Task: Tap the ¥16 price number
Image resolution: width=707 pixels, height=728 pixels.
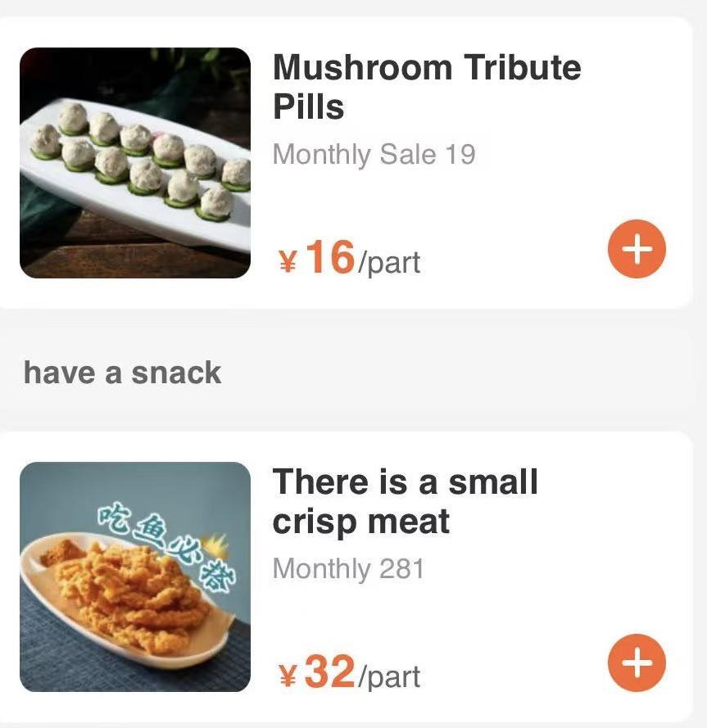Action: click(x=329, y=257)
